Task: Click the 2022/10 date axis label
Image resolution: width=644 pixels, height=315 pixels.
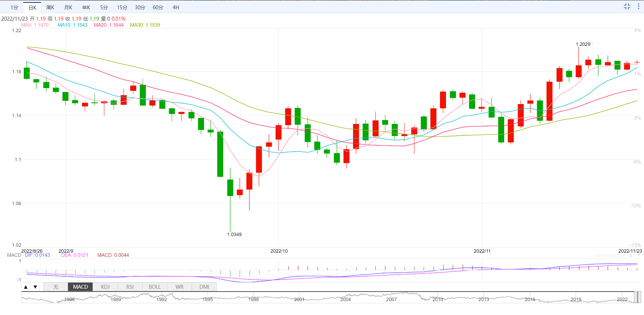Action: pos(279,251)
